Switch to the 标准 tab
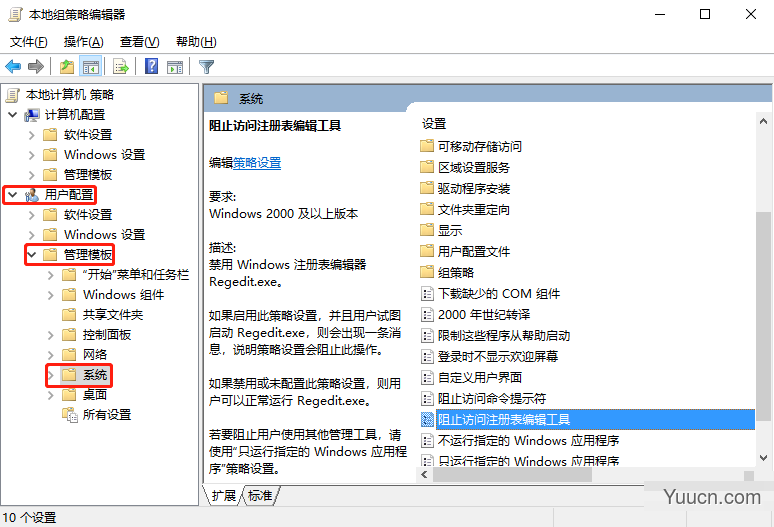The image size is (774, 527). [x=260, y=496]
